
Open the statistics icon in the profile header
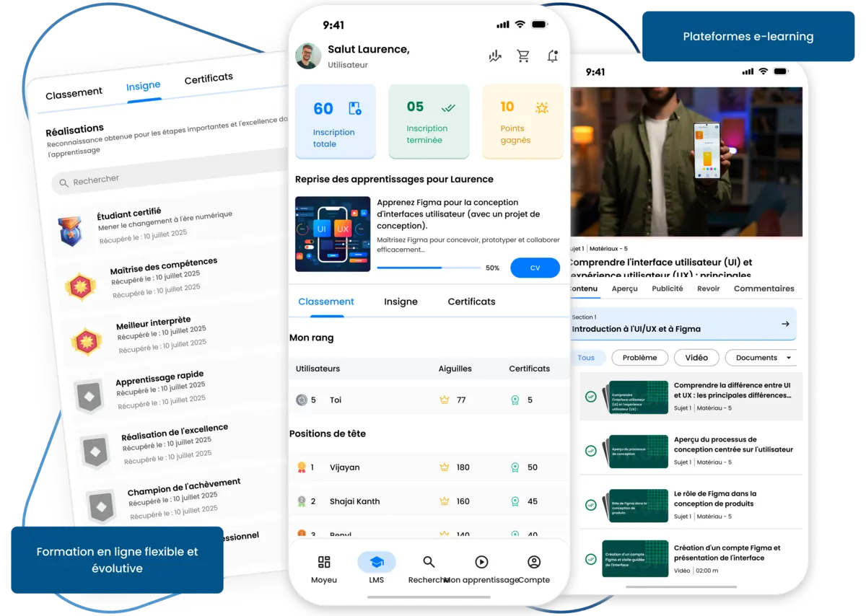pyautogui.click(x=495, y=55)
